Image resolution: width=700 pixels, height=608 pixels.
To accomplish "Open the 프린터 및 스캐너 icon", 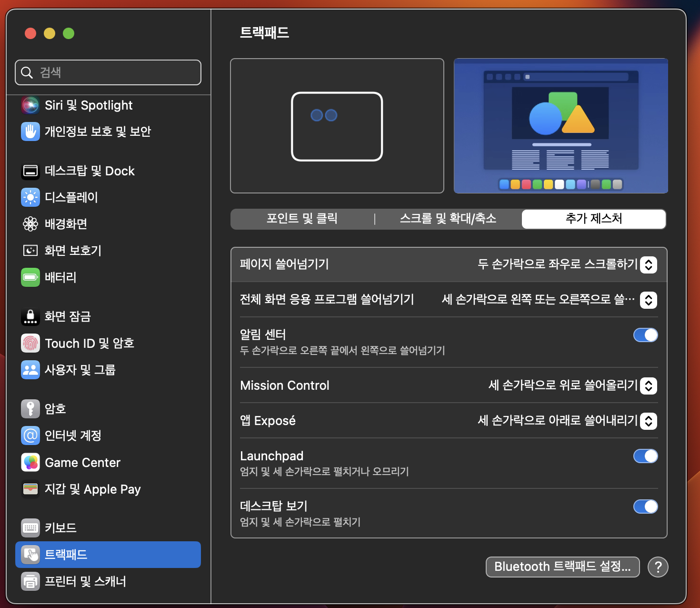I will 30,581.
